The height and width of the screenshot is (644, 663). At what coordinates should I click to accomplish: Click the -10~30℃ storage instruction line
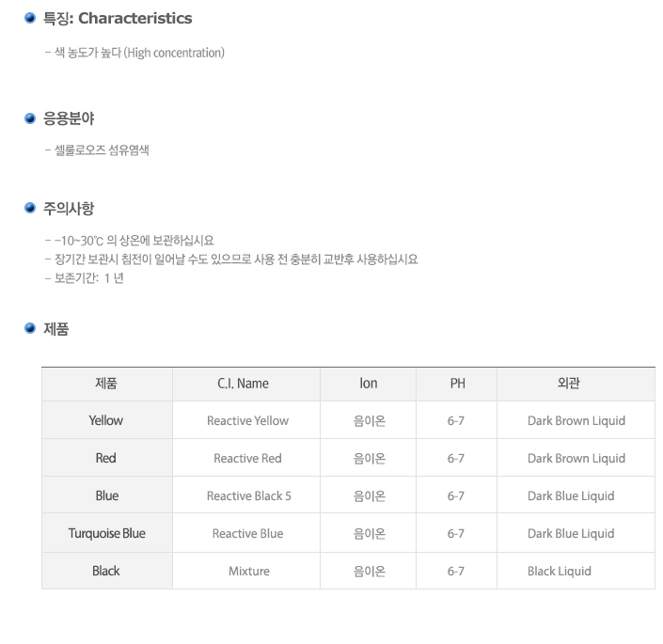coord(130,241)
